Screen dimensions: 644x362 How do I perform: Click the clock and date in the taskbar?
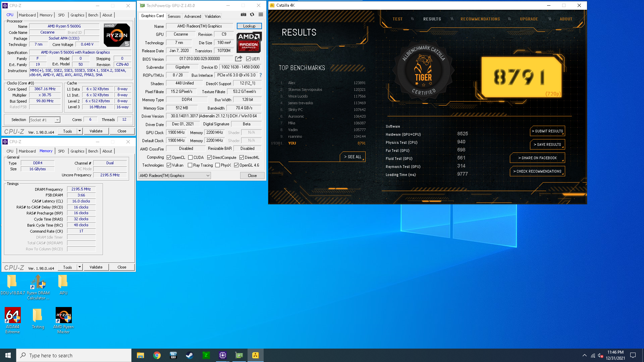615,355
